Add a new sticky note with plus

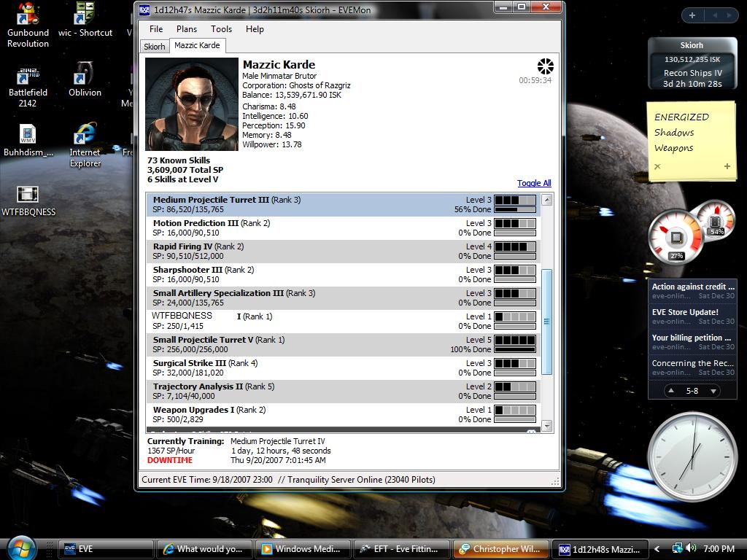click(x=727, y=166)
